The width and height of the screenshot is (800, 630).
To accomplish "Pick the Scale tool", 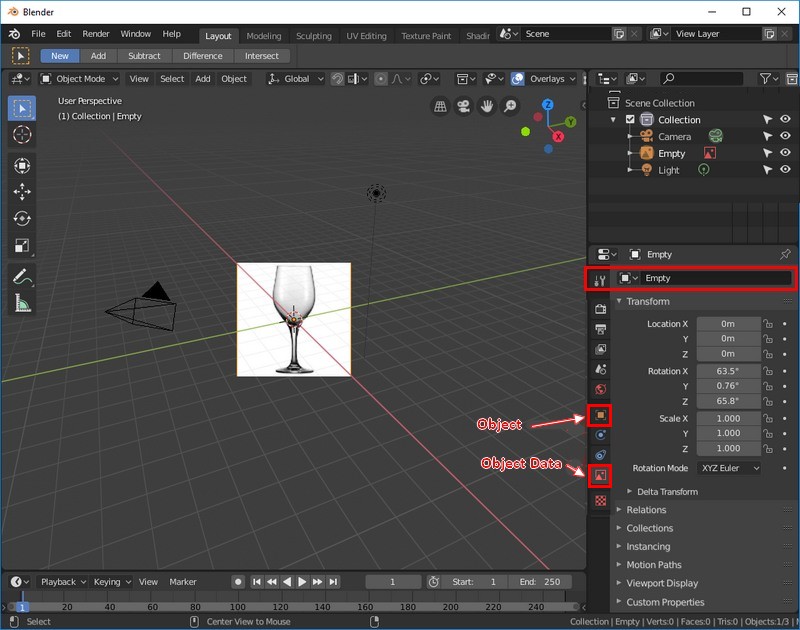I will 21,245.
